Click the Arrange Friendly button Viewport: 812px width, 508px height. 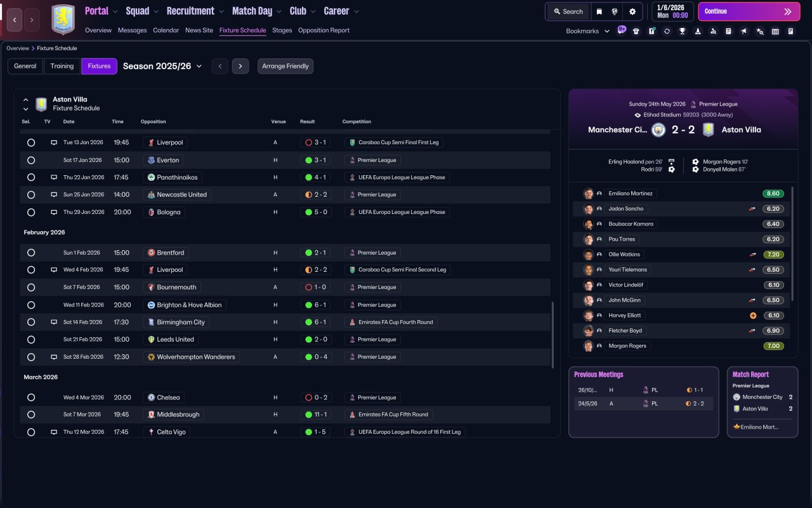pyautogui.click(x=285, y=66)
